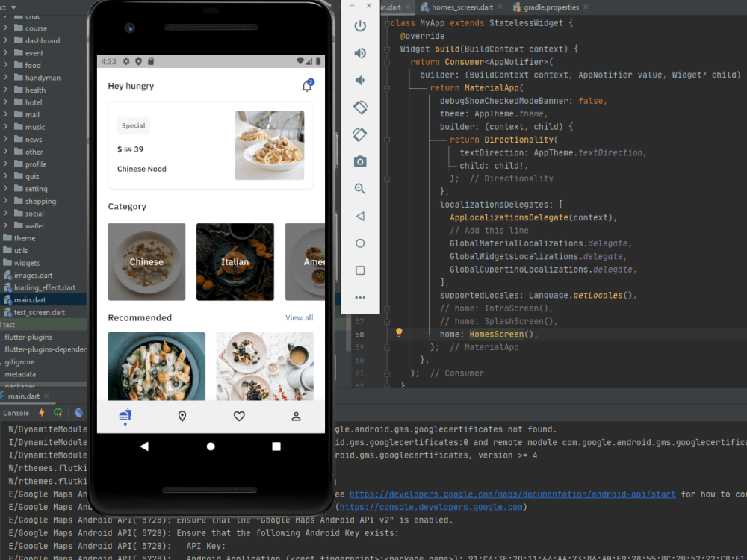
Task: Tap the location pin in bottom navigation
Action: [182, 417]
